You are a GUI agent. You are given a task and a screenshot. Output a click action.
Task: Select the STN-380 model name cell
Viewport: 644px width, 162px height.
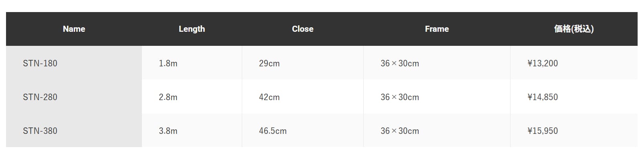[40, 131]
